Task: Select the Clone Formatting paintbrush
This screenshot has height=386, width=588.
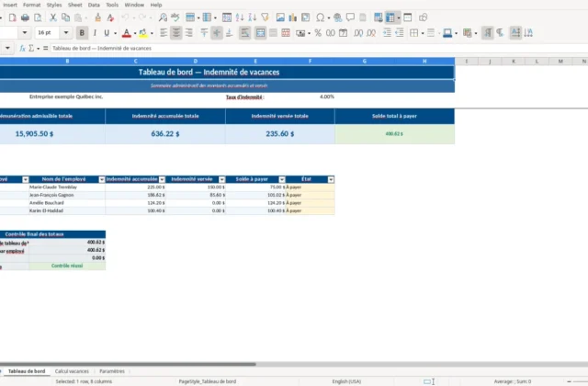Action: [97, 17]
